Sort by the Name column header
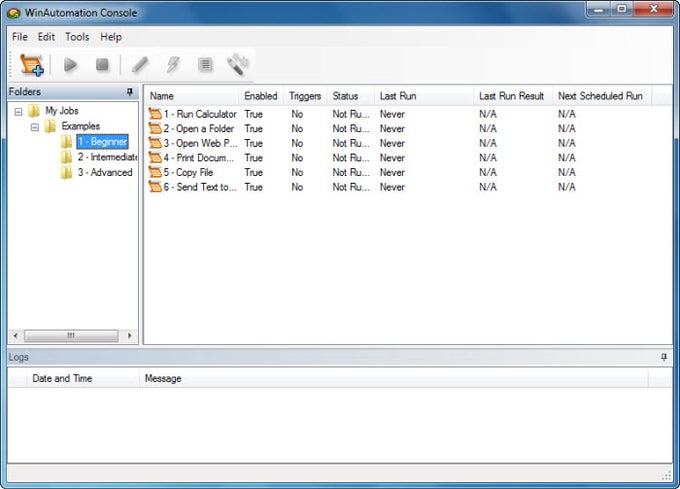This screenshot has height=489, width=680. click(x=192, y=96)
